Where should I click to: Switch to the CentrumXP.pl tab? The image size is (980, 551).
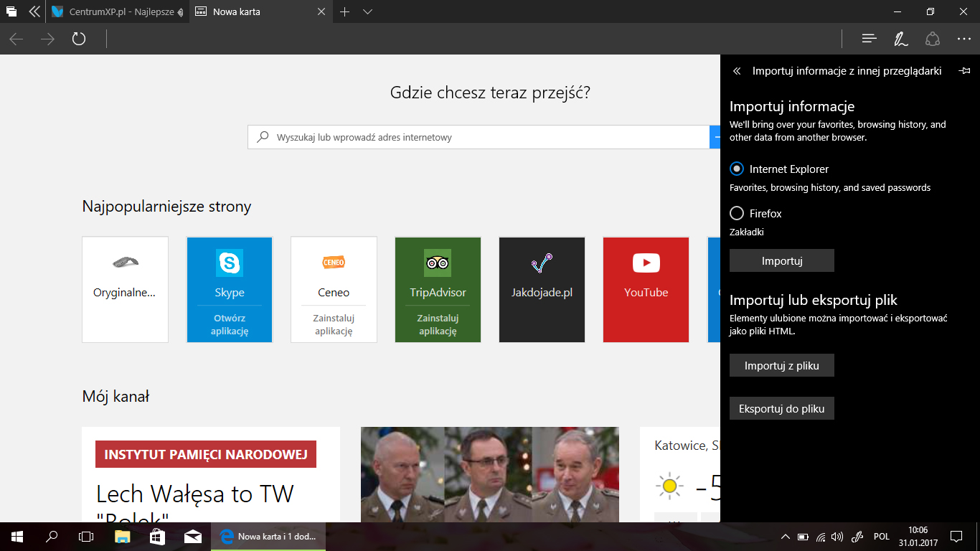click(x=118, y=11)
